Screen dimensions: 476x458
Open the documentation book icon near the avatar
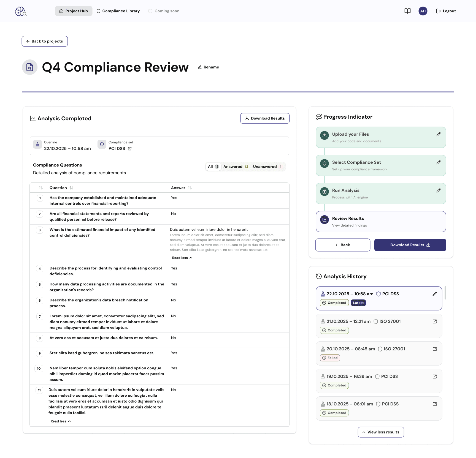[407, 11]
